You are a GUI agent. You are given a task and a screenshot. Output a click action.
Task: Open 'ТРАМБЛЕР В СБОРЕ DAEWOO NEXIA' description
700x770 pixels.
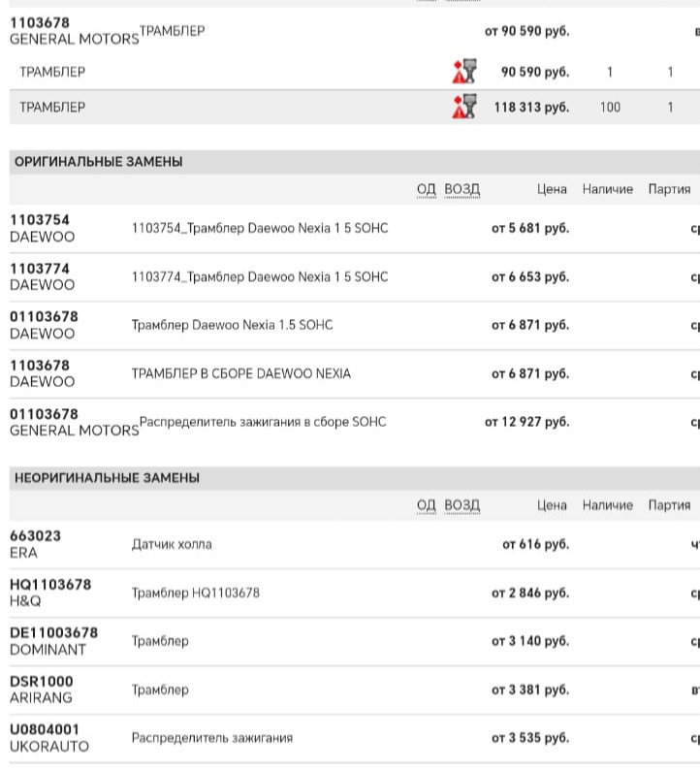[241, 374]
